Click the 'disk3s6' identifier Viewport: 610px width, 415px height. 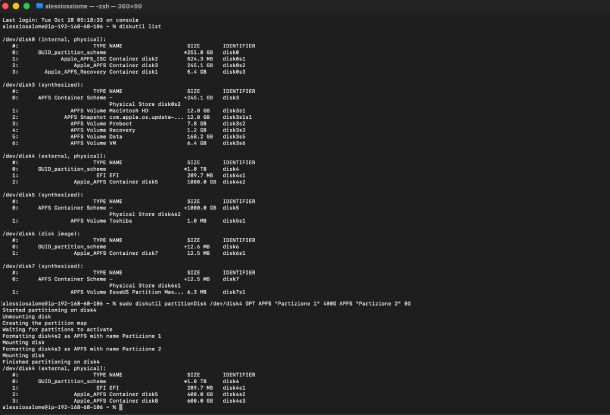[234, 143]
